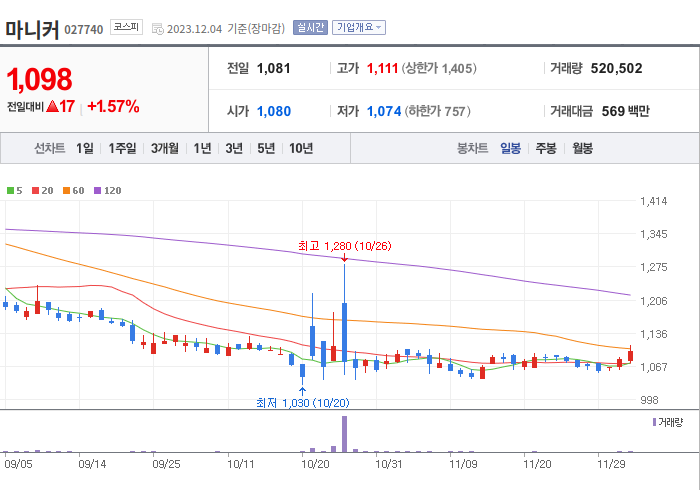The image size is (700, 490).
Task: Click the 상한가 1,405 text
Action: tap(438, 68)
